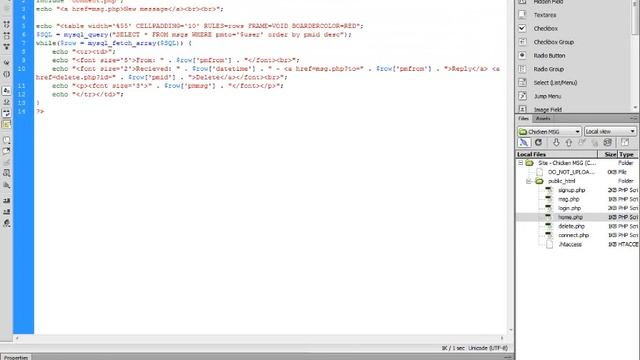The height and width of the screenshot is (360, 640).
Task: Sort by Size column header
Action: [608, 154]
